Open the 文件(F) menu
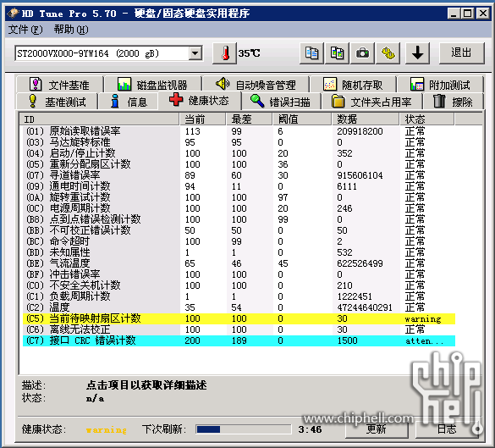This screenshot has height=448, width=495. 25,30
